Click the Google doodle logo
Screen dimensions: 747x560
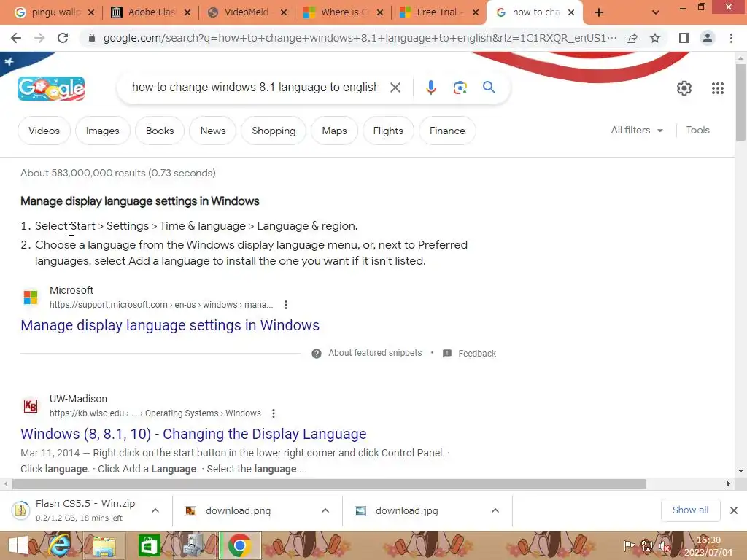51,88
